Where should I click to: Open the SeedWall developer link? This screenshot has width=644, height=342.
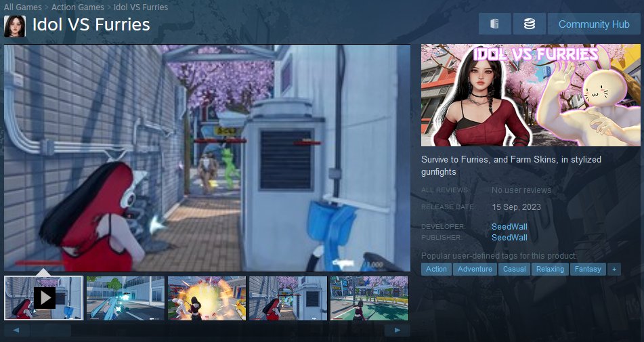click(x=509, y=227)
